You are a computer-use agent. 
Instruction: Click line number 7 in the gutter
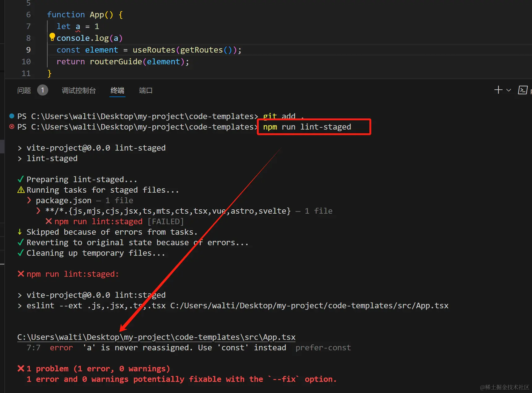pos(28,26)
